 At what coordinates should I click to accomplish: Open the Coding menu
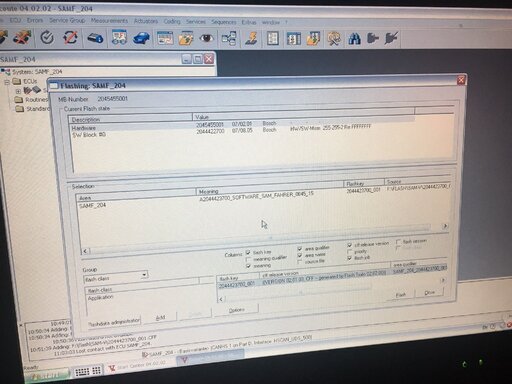click(x=172, y=21)
